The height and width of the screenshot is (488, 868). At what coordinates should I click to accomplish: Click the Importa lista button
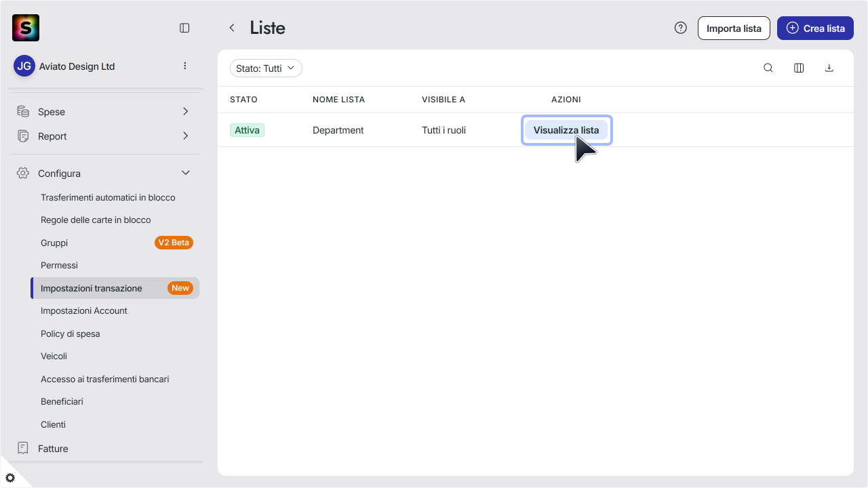click(x=734, y=28)
